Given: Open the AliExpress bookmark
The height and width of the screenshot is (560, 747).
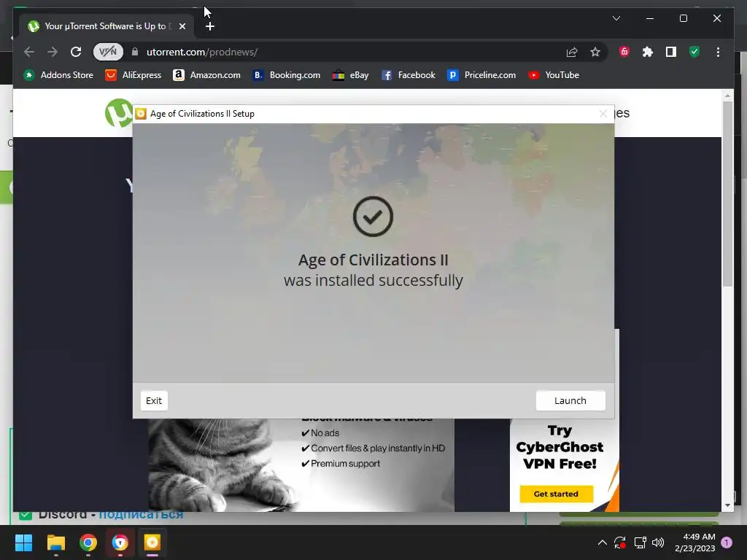Looking at the screenshot, I should 133,75.
